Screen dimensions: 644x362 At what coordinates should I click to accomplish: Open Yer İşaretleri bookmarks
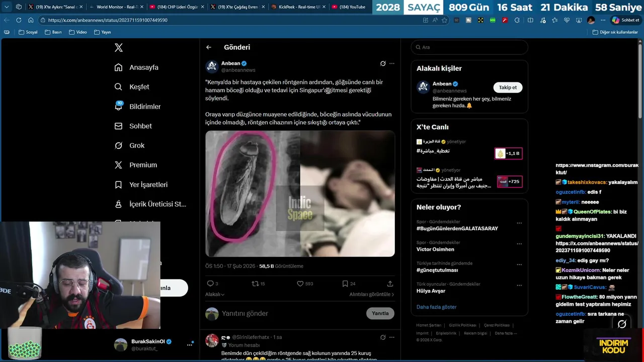[141, 185]
